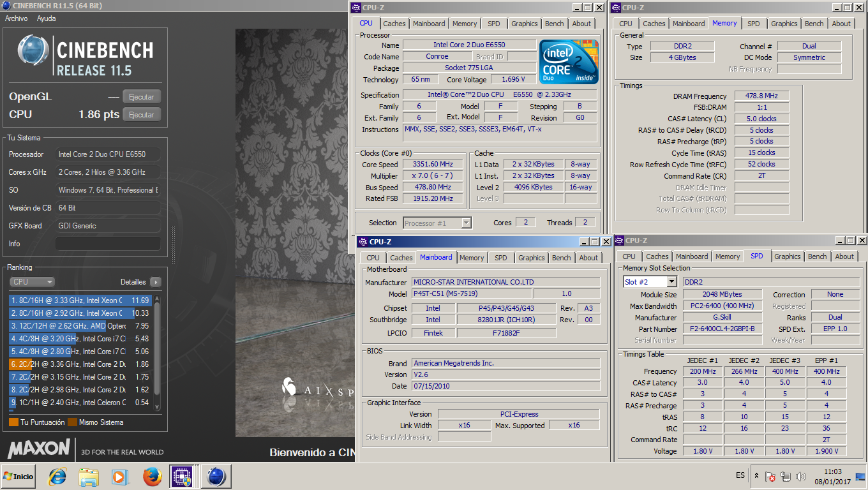Image resolution: width=868 pixels, height=490 pixels.
Task: Open Graphics tab in Memory timings CPU-Z window
Action: tap(784, 24)
